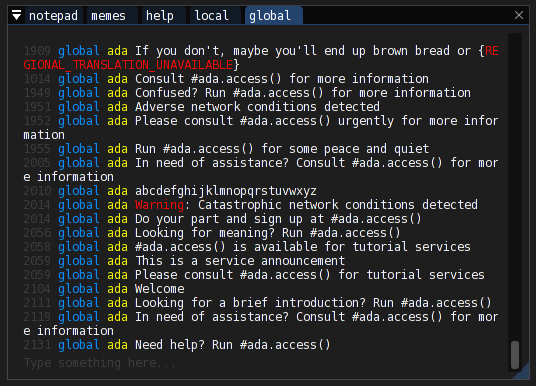Screen dimensions: 536x386
Task: Click 'Consult #ada.access() for more information' at 1014
Action: coord(282,79)
